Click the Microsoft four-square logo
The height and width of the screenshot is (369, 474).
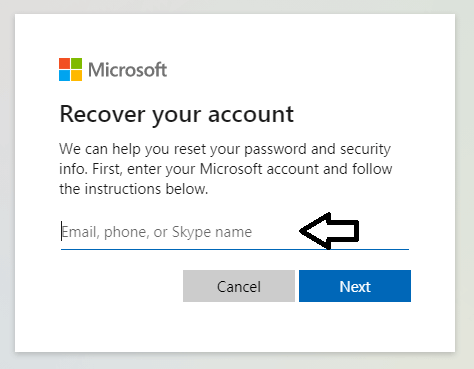click(x=70, y=70)
